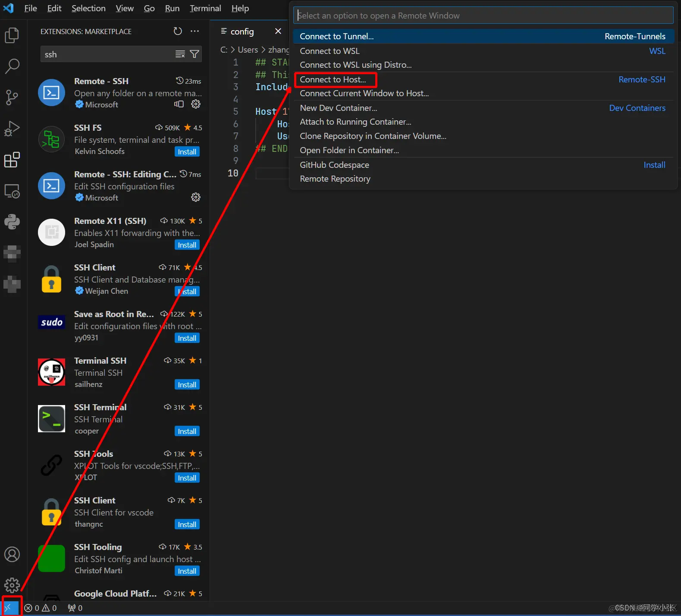681x616 pixels.
Task: Open the Edit menu
Action: click(x=54, y=8)
